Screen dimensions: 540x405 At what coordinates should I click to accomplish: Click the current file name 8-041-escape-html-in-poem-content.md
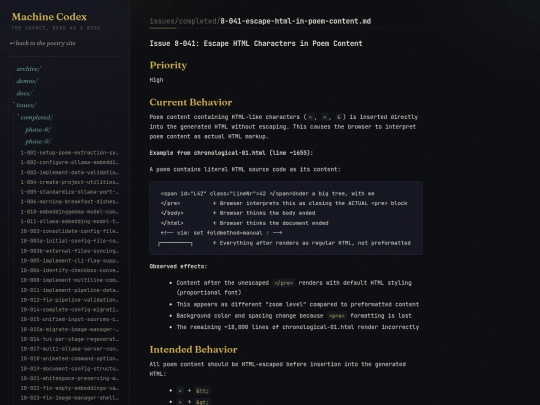(x=295, y=21)
